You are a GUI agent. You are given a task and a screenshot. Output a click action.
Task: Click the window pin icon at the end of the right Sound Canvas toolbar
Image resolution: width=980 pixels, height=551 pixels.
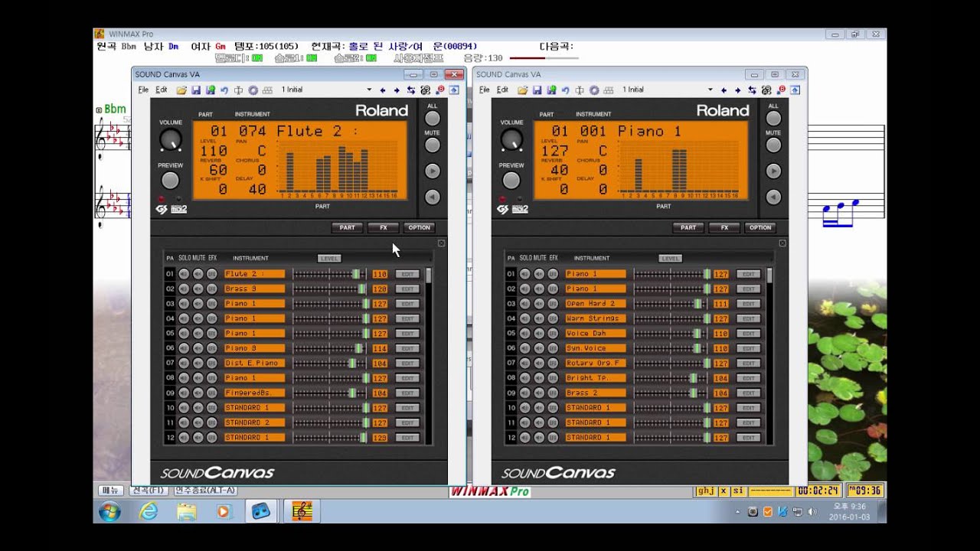coord(795,90)
